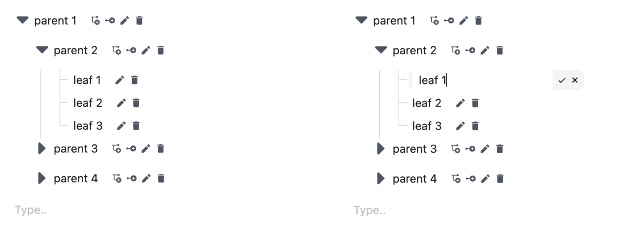Add a child node under parent 4
644x228 pixels.
(x=117, y=178)
